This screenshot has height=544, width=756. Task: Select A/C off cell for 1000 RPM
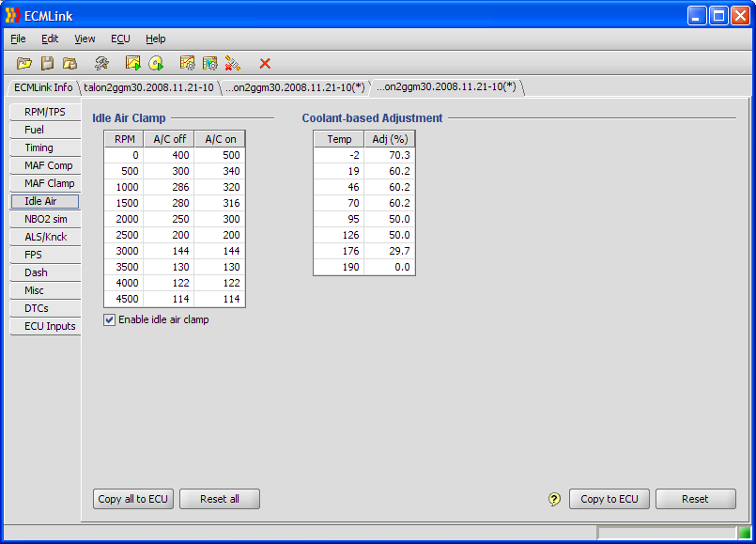click(167, 187)
